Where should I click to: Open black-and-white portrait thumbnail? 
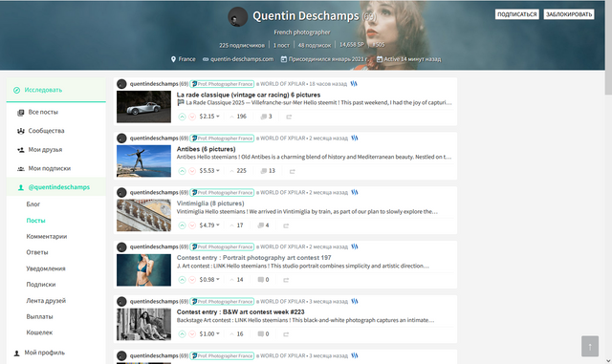click(143, 324)
